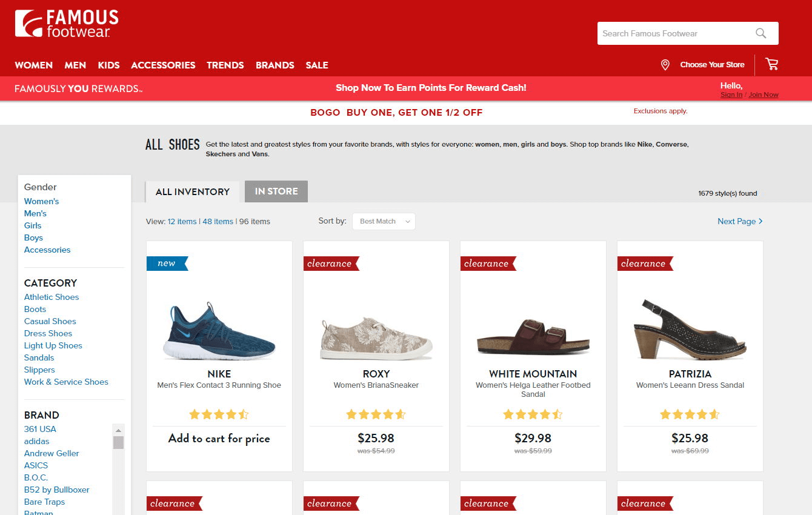This screenshot has height=515, width=812.
Task: Click the White Mountain clearance ribbon badge
Action: coord(488,263)
